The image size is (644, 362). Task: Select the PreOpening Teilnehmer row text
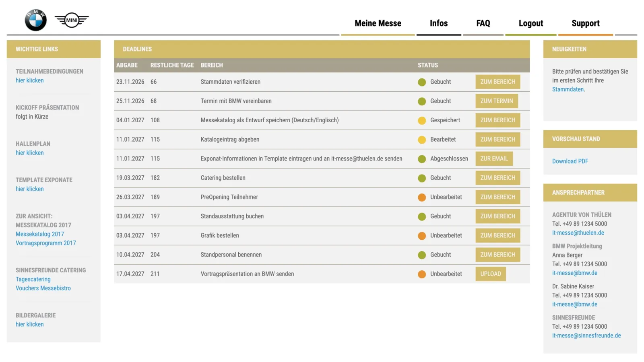(229, 197)
